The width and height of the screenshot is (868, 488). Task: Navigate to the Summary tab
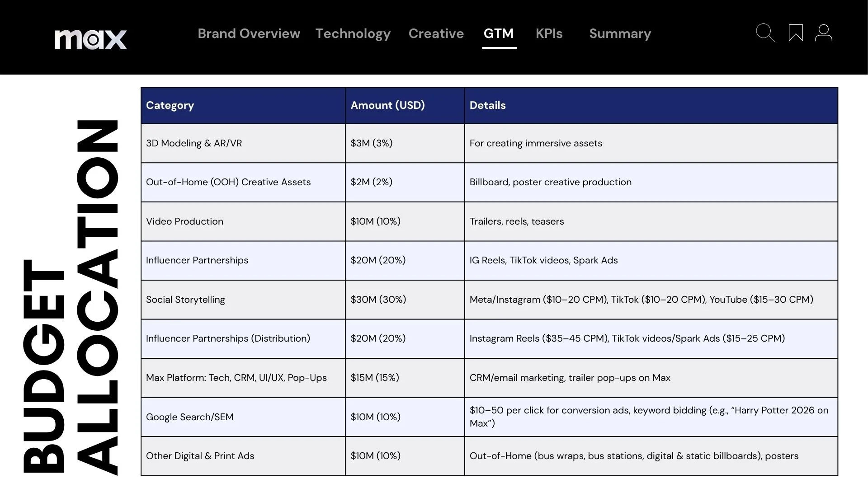pos(620,33)
